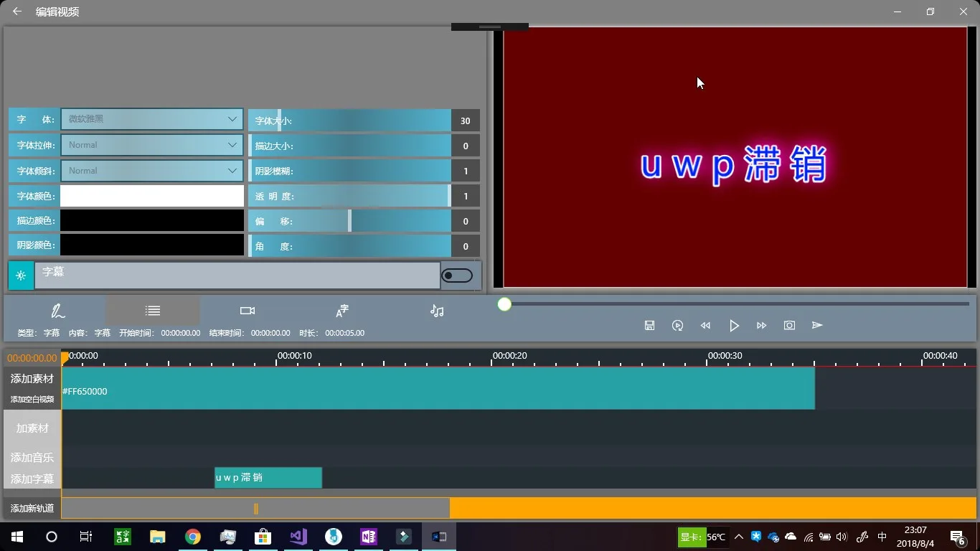Set the 透明度 opacity slider

tap(349, 196)
